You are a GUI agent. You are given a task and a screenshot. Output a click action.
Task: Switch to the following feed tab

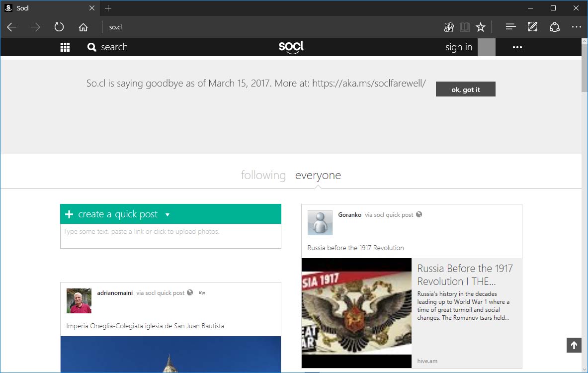[x=263, y=175]
